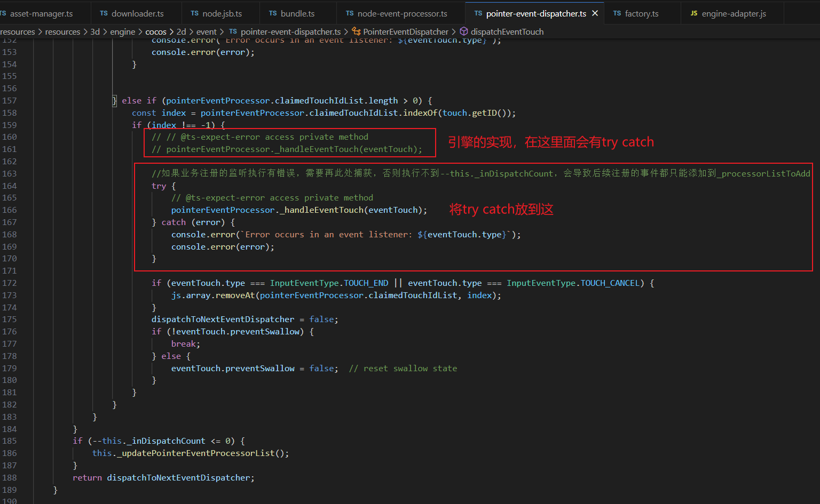Screen dimensions: 820x504
Task: Click "} catch (error) {" on line 167
Action: click(x=193, y=222)
